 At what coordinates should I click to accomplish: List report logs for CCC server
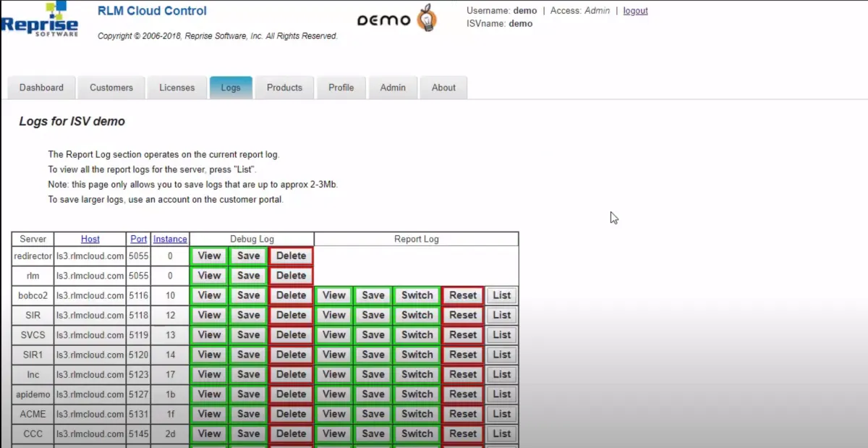[502, 434]
